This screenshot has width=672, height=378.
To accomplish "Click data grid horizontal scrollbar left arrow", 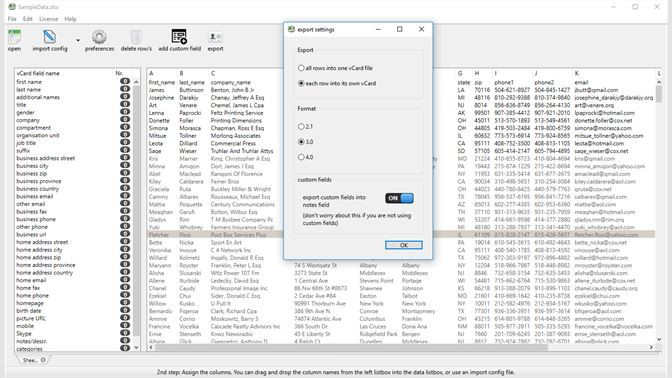I will pos(151,347).
